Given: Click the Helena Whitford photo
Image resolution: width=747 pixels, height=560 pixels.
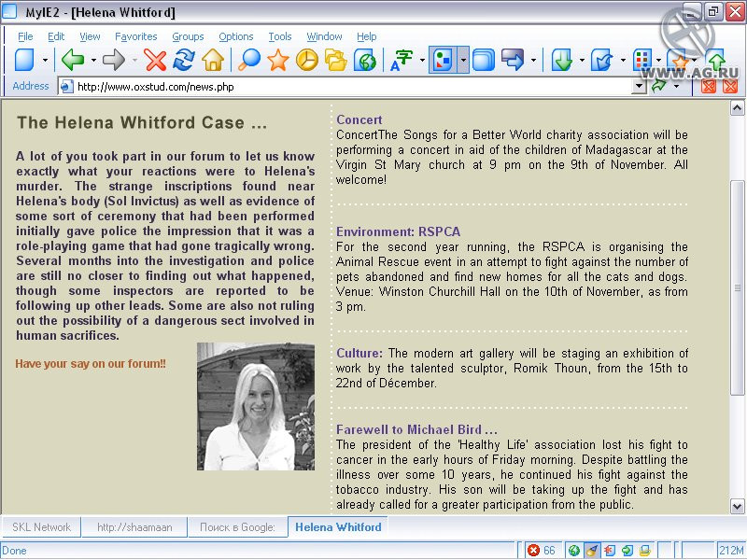Looking at the screenshot, I should 256,406.
